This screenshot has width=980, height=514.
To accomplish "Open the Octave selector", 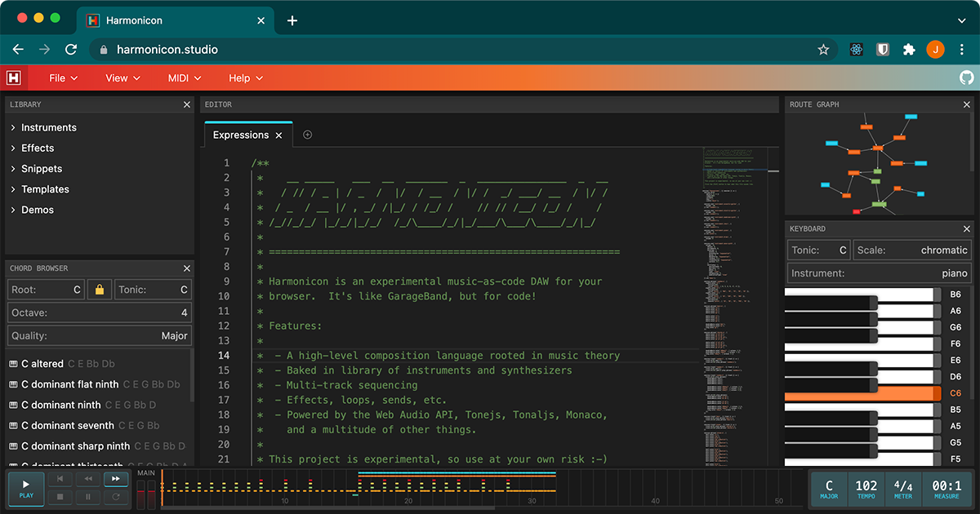I will 100,312.
